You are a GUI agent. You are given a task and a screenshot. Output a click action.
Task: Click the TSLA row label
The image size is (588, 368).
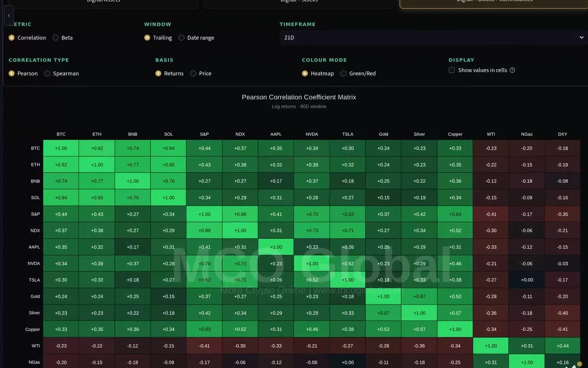click(x=34, y=280)
